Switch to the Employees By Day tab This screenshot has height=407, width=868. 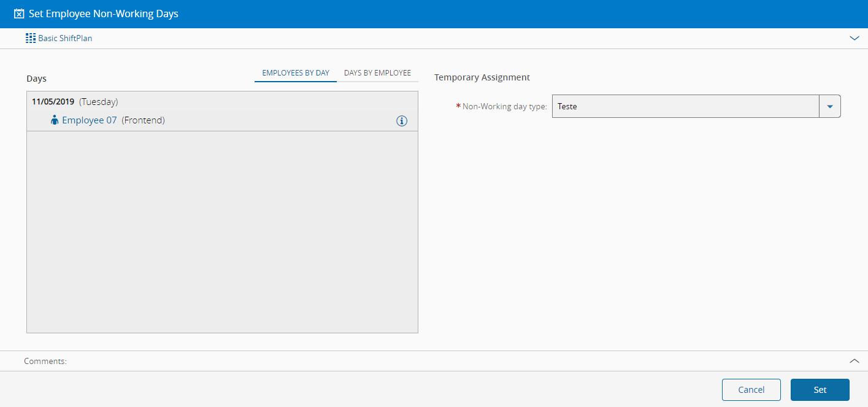pyautogui.click(x=296, y=73)
